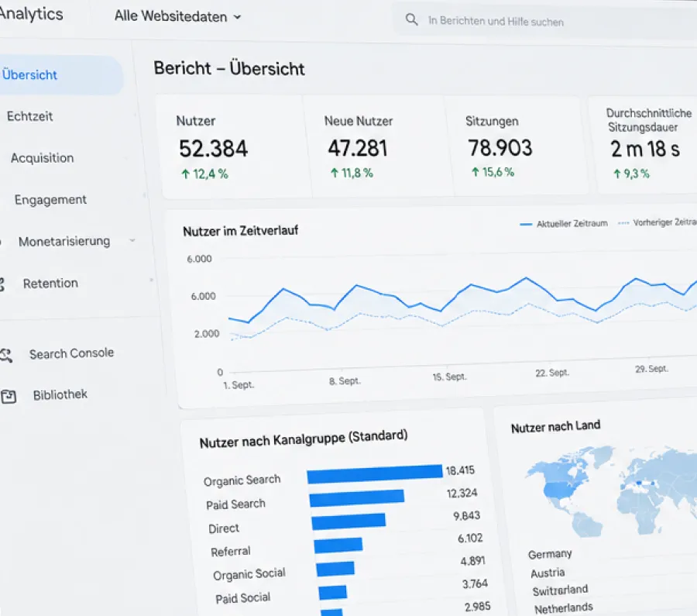The width and height of the screenshot is (697, 616).
Task: Click the 15,6 % change indicator
Action: click(x=493, y=172)
